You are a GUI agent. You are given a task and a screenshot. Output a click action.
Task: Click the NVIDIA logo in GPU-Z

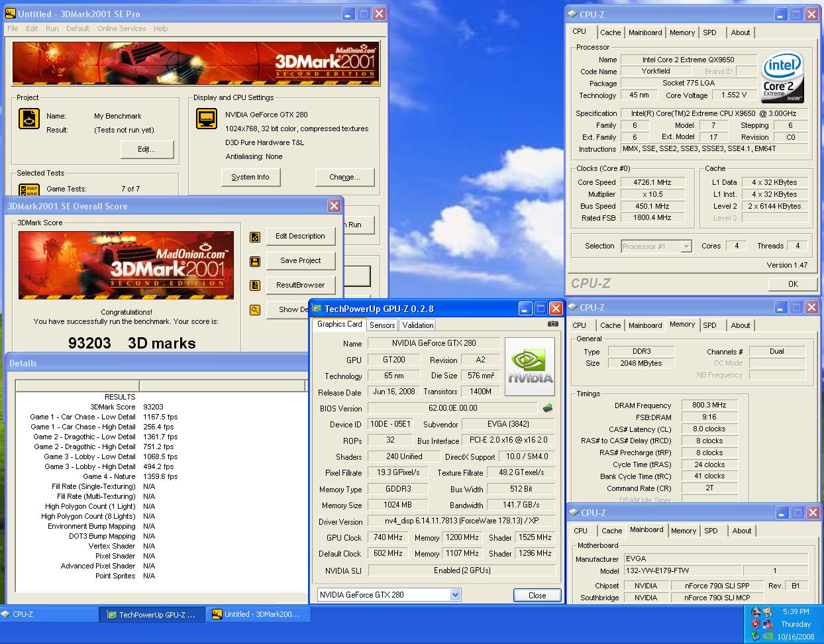530,366
